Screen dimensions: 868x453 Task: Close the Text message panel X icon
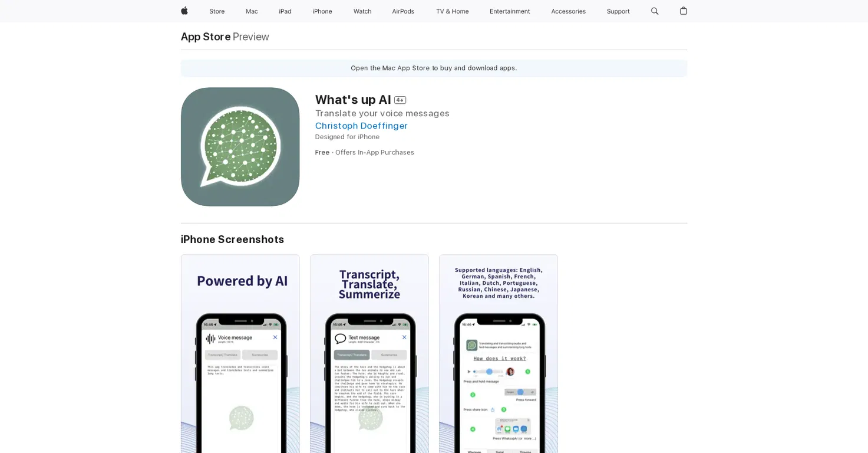click(404, 337)
